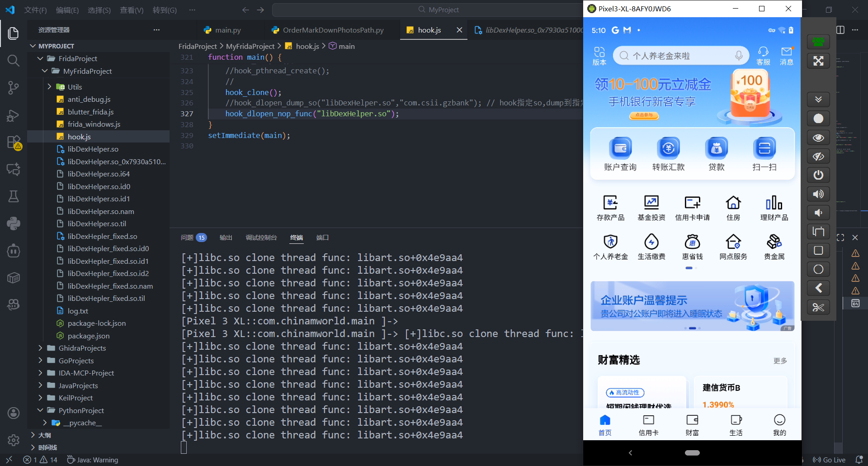The width and height of the screenshot is (868, 466).
Task: Open anti_debug.js in the explorer
Action: pyautogui.click(x=89, y=99)
